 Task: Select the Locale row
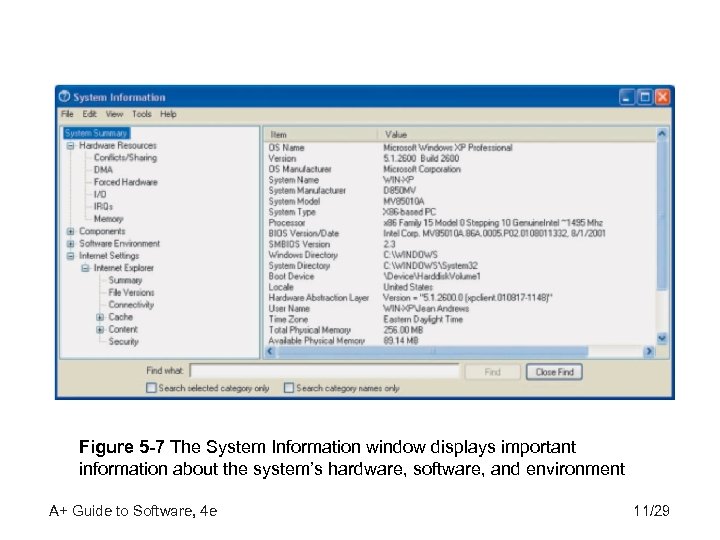pos(460,287)
